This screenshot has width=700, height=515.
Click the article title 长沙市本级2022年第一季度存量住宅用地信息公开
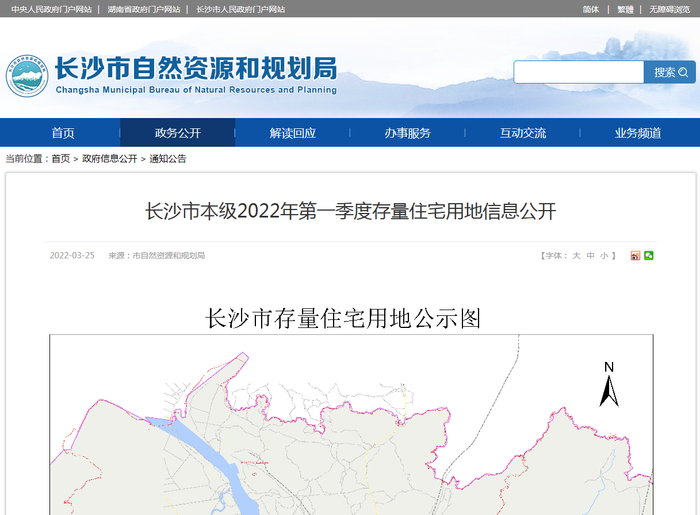(x=350, y=211)
